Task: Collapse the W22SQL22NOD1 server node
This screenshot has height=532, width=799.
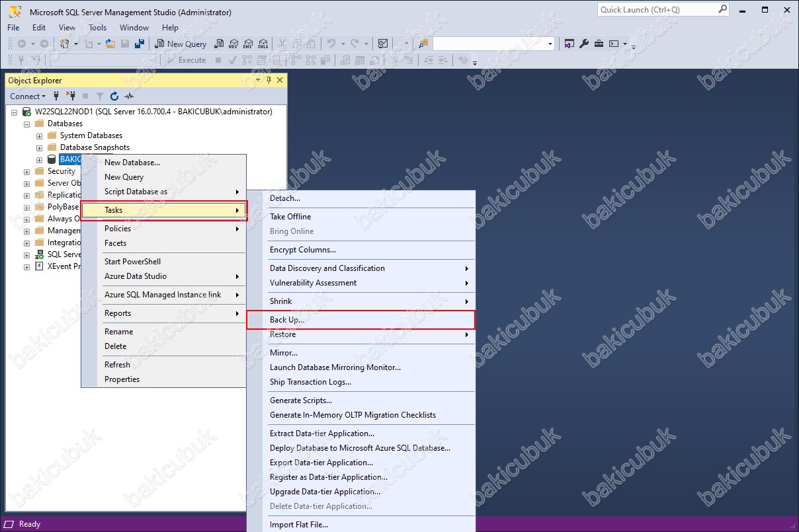Action: [x=14, y=112]
